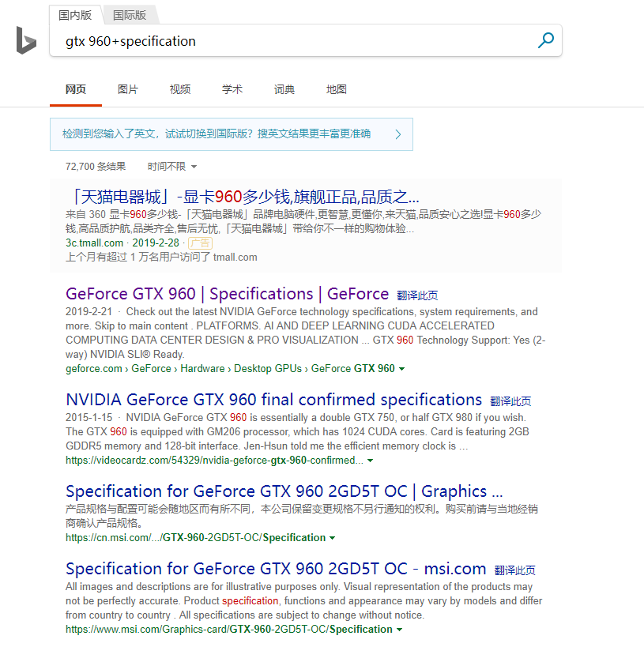Click the arrow in the switch-to-international banner
This screenshot has width=644, height=647.
(398, 134)
